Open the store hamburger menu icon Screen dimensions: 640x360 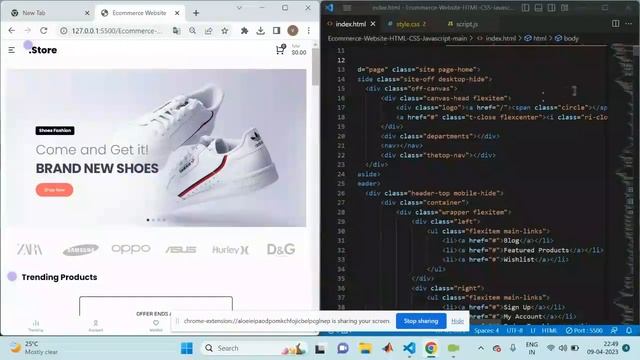11,50
